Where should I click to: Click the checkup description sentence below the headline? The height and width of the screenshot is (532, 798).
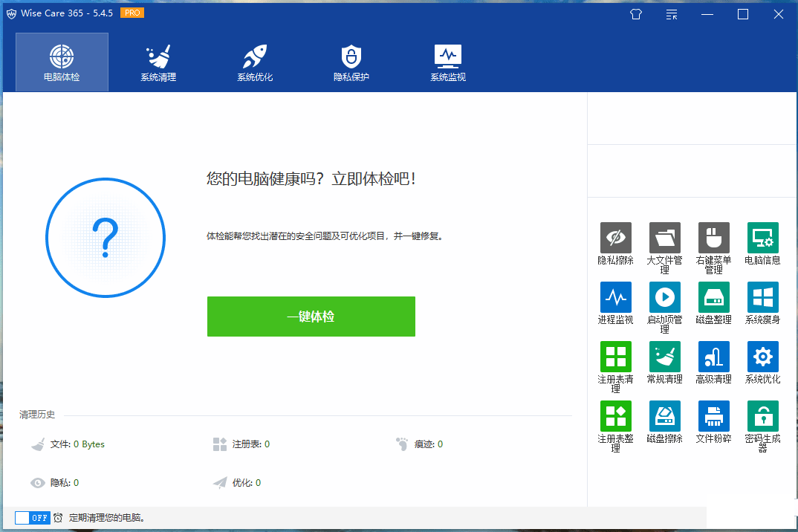pyautogui.click(x=325, y=236)
